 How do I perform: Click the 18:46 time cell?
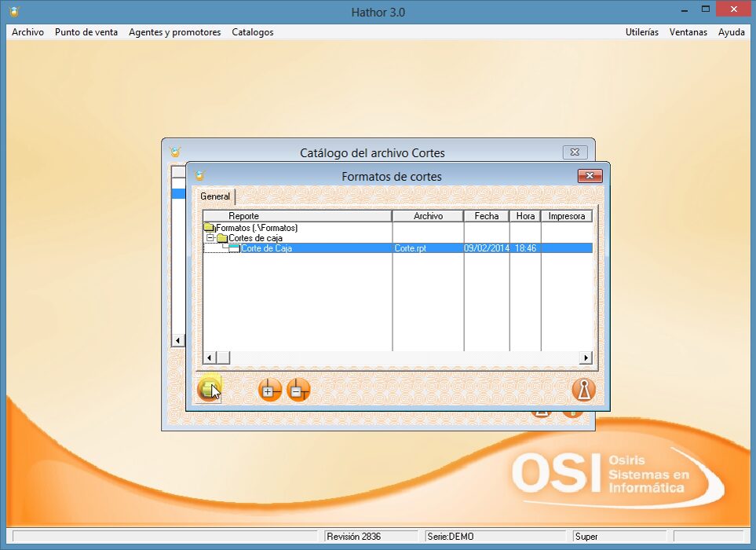click(525, 248)
